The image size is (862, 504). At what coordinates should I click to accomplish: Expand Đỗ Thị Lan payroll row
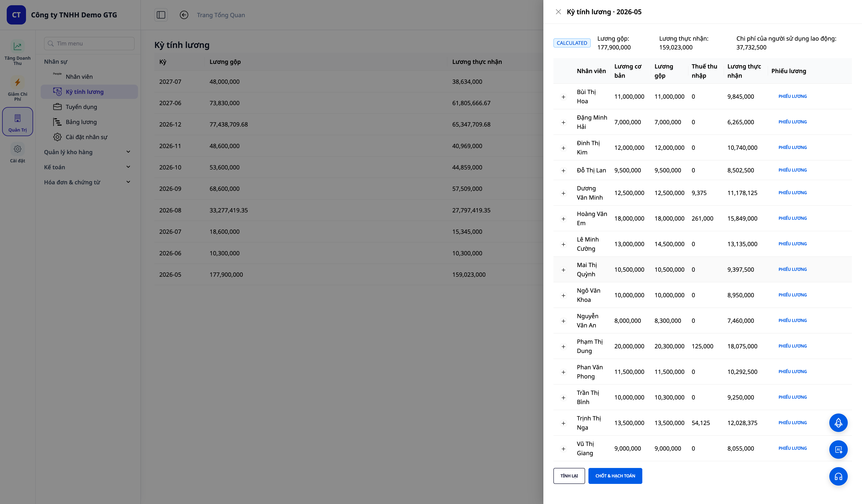(563, 171)
